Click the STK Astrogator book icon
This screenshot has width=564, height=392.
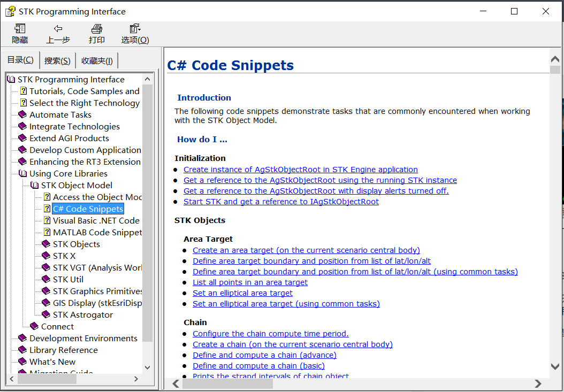point(46,314)
